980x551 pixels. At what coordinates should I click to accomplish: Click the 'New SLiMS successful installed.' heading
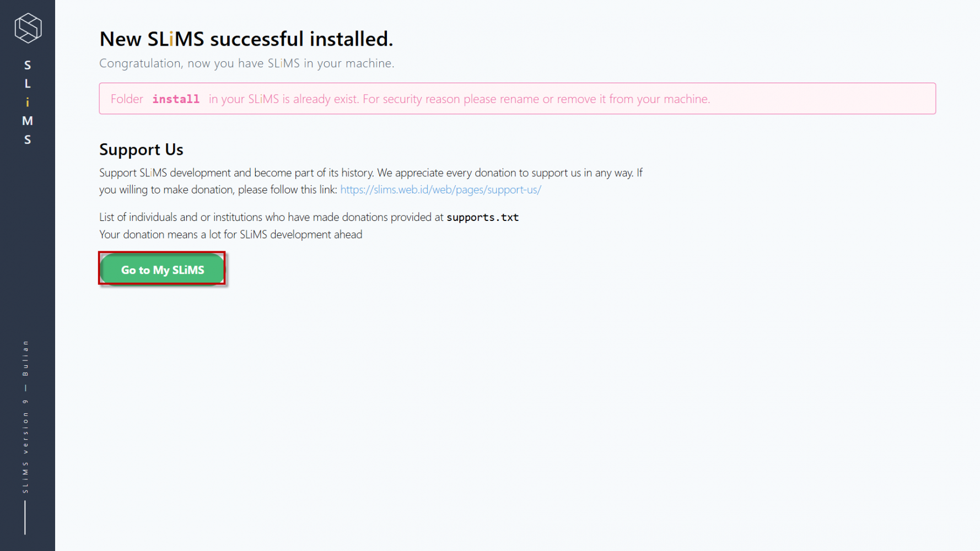[x=246, y=39]
